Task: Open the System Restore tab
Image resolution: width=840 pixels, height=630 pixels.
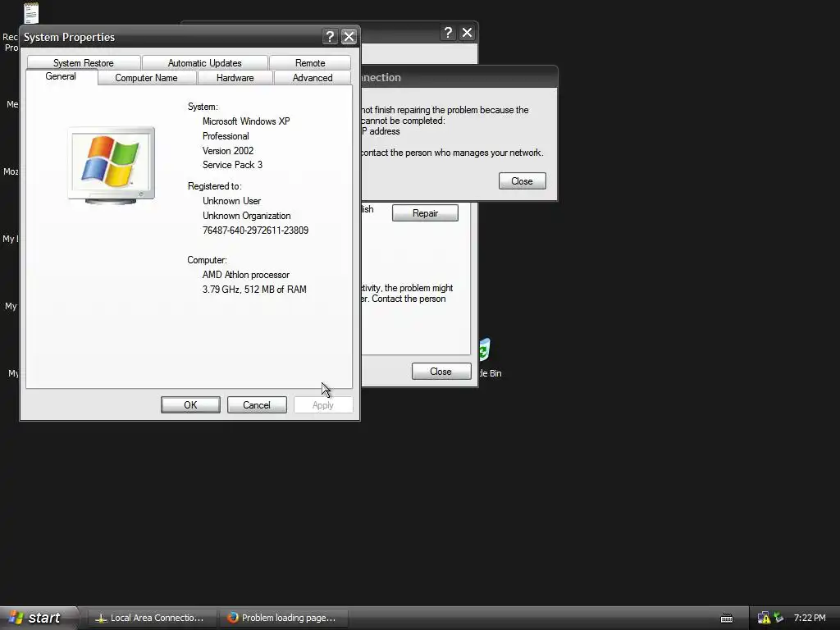Action: [x=84, y=62]
